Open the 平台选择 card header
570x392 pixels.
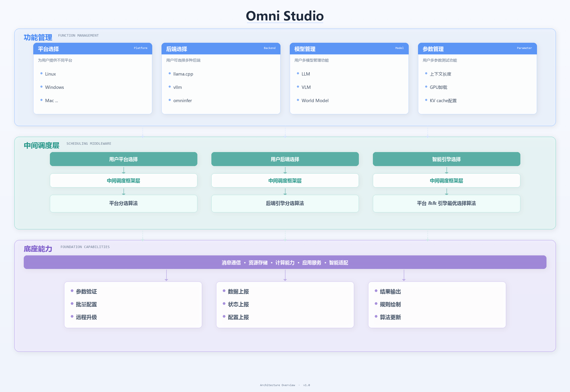click(93, 49)
